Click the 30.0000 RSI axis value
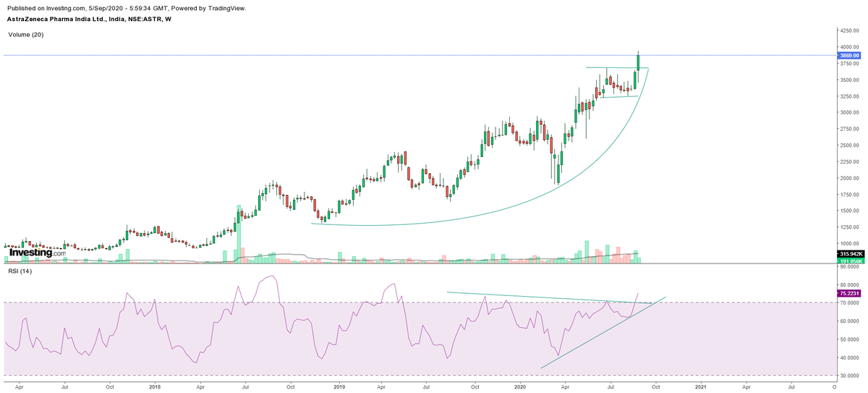The width and height of the screenshot is (868, 393). point(849,376)
